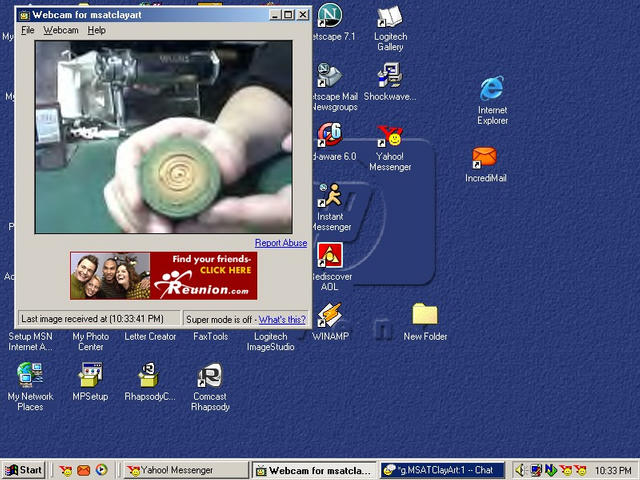Click the FaxTools label

(211, 337)
